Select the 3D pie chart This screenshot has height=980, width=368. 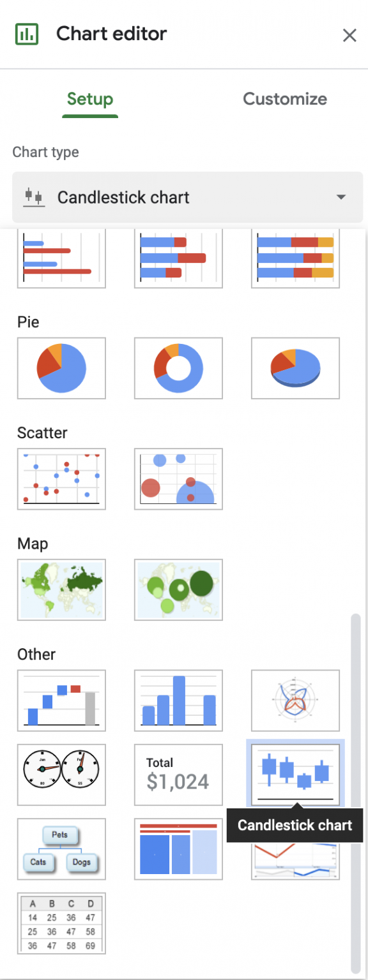295,368
